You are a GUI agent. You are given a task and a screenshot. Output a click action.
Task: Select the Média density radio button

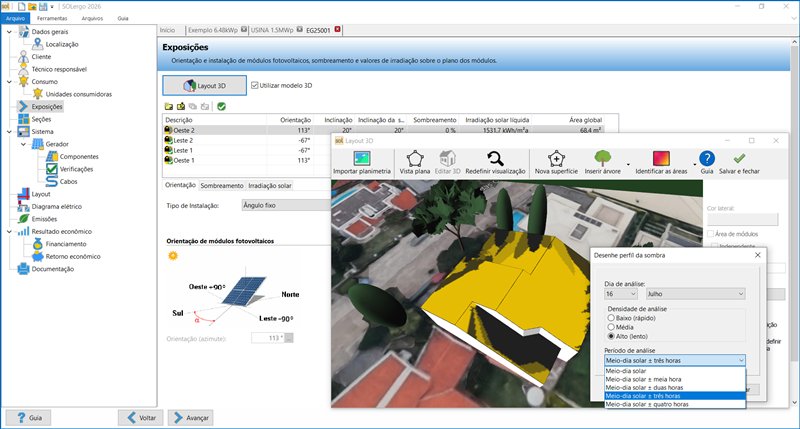(611, 326)
